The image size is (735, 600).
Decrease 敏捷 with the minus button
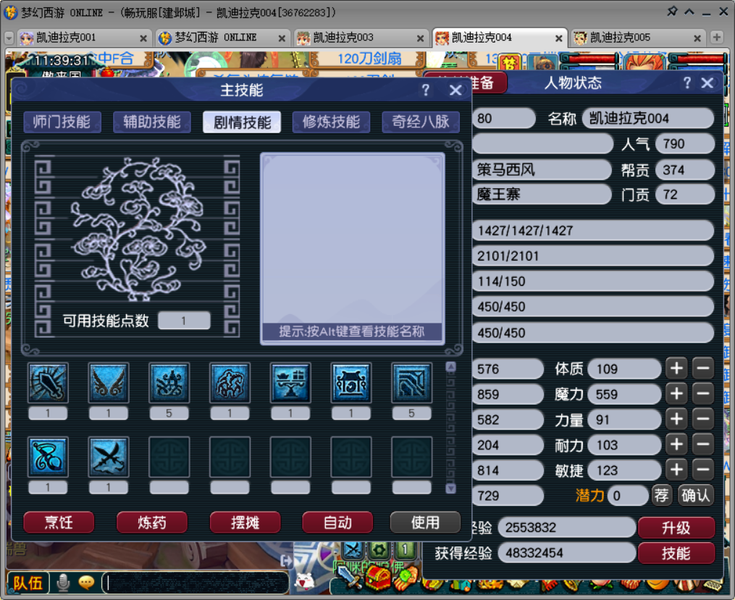[x=703, y=470]
